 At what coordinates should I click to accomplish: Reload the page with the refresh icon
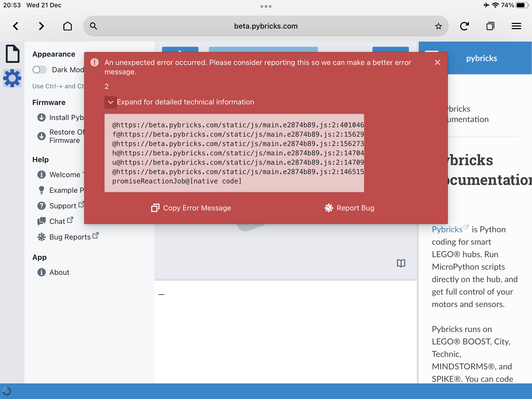pyautogui.click(x=465, y=26)
